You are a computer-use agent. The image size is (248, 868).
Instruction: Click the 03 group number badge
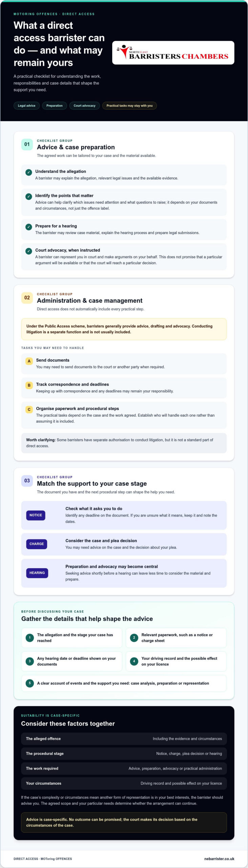(x=27, y=481)
